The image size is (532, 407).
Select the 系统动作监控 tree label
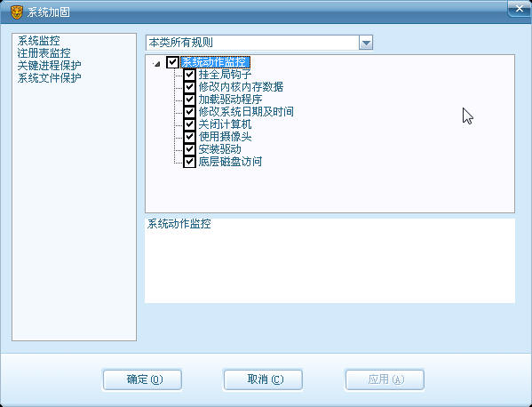(216, 62)
